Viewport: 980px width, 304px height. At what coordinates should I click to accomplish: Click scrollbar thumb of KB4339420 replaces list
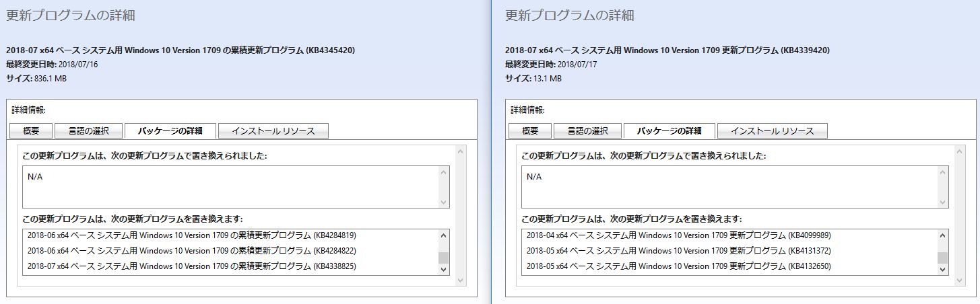point(942,258)
